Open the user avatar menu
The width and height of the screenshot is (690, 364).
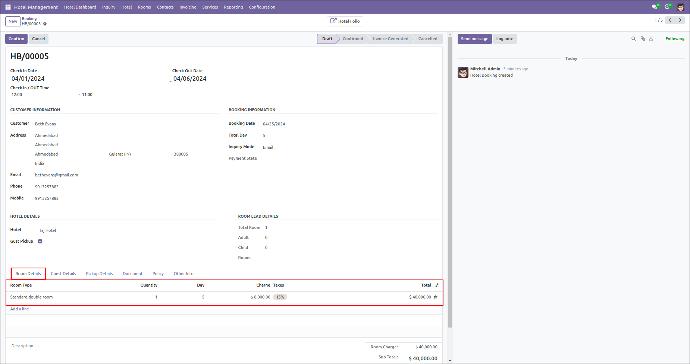click(680, 7)
